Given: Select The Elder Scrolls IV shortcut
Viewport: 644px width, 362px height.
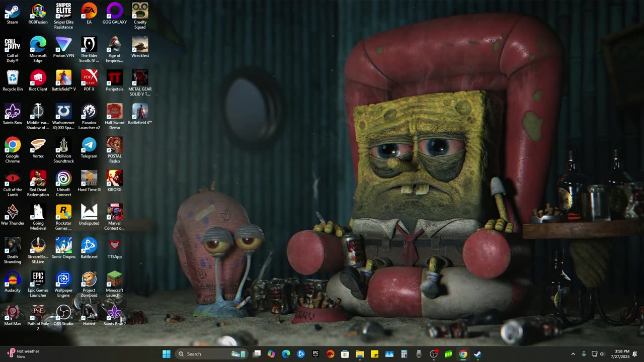Looking at the screenshot, I should [x=89, y=50].
